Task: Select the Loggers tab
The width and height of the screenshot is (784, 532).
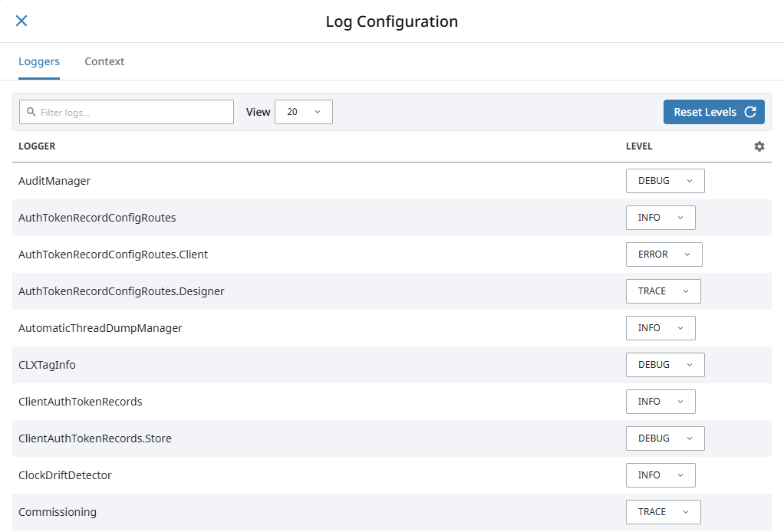Action: (x=39, y=61)
